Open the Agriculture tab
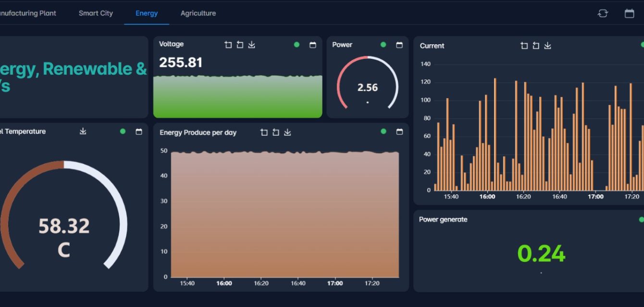Screen dimensions: 644x307 198,13
